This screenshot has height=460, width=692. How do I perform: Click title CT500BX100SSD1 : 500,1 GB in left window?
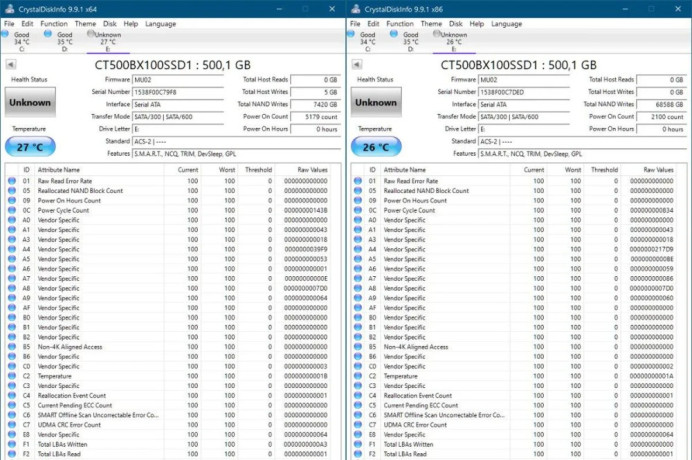pyautogui.click(x=173, y=65)
